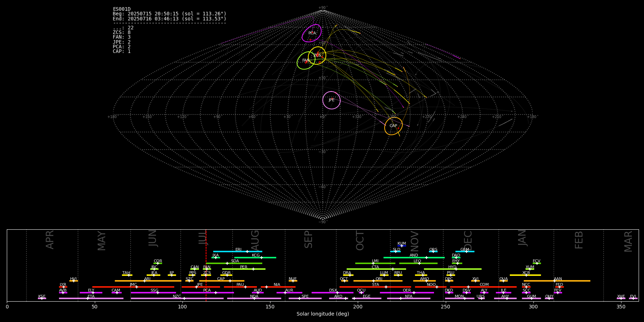The width and height of the screenshot is (644, 322).
Task: Click the 'JPE: 2' legend entry
Action: coord(122,42)
